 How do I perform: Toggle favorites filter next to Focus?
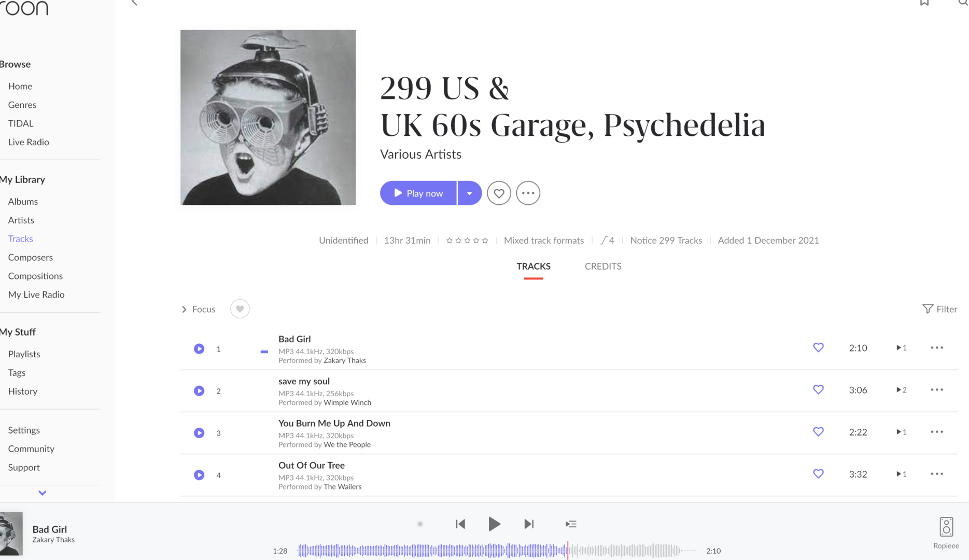click(240, 309)
